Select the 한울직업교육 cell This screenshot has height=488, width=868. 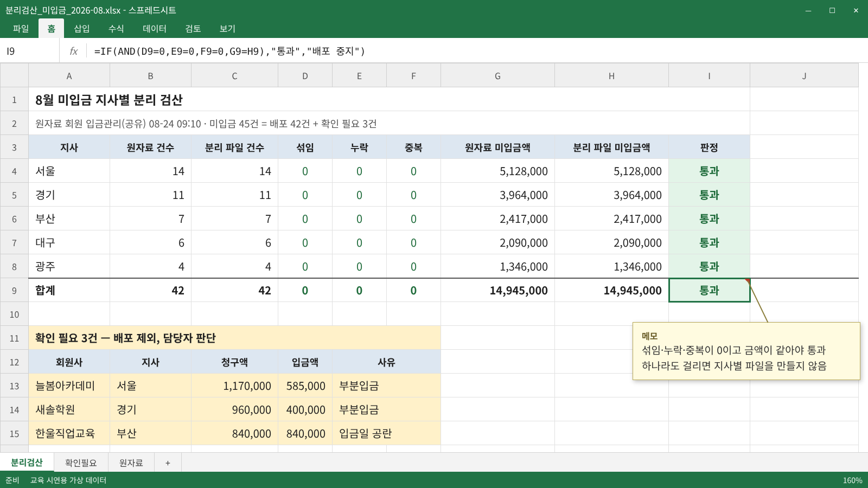click(x=69, y=433)
